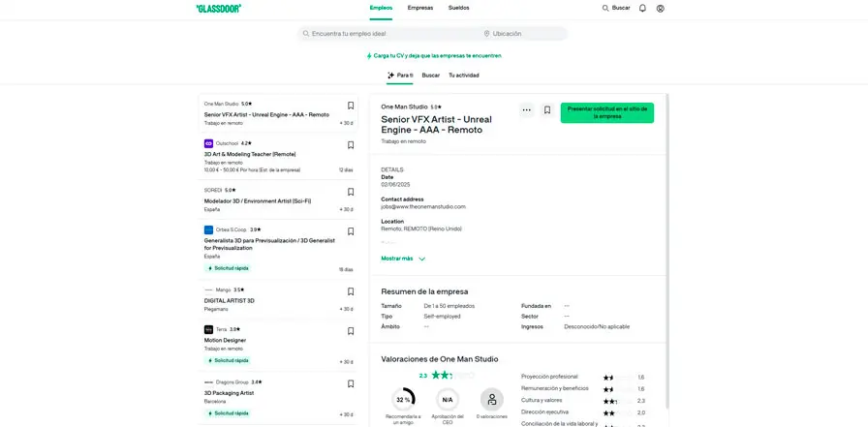Click the N/A CEO approval circle
Screen dimensions: 868x427
click(x=448, y=399)
